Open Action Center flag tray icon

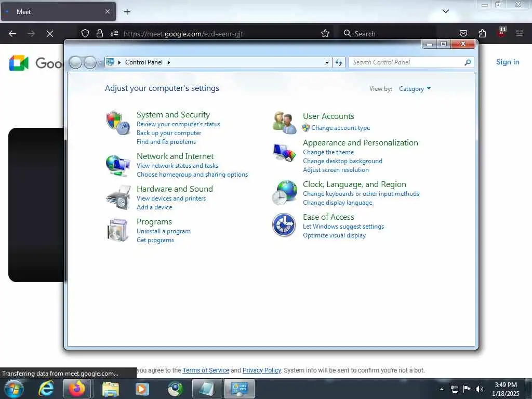coord(467,389)
